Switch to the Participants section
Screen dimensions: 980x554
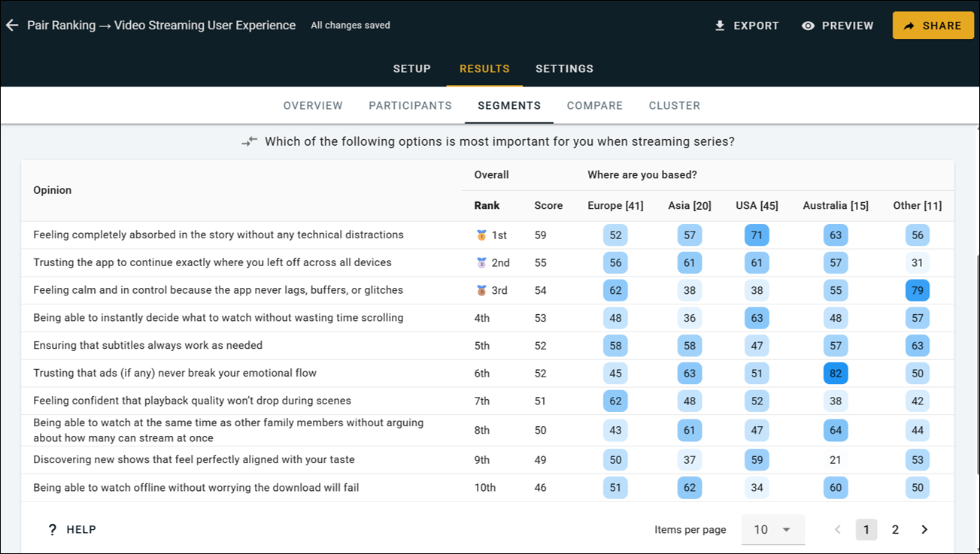pos(410,105)
